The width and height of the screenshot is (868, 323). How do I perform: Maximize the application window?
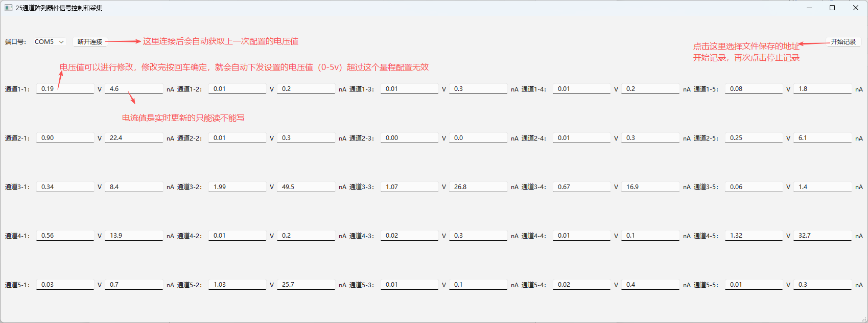coord(832,8)
